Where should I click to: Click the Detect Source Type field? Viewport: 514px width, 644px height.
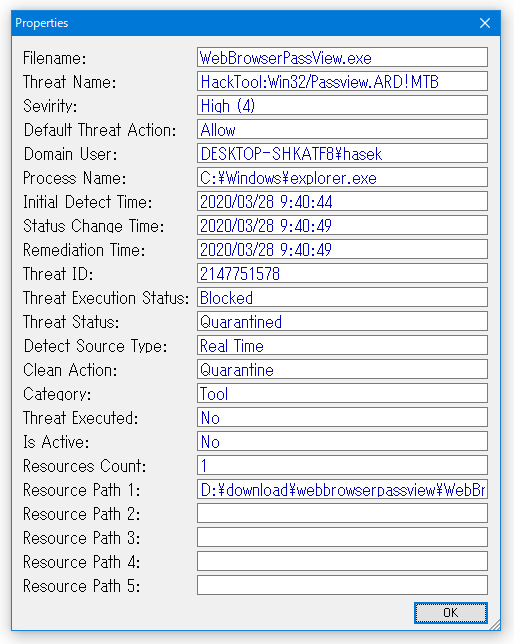point(342,345)
